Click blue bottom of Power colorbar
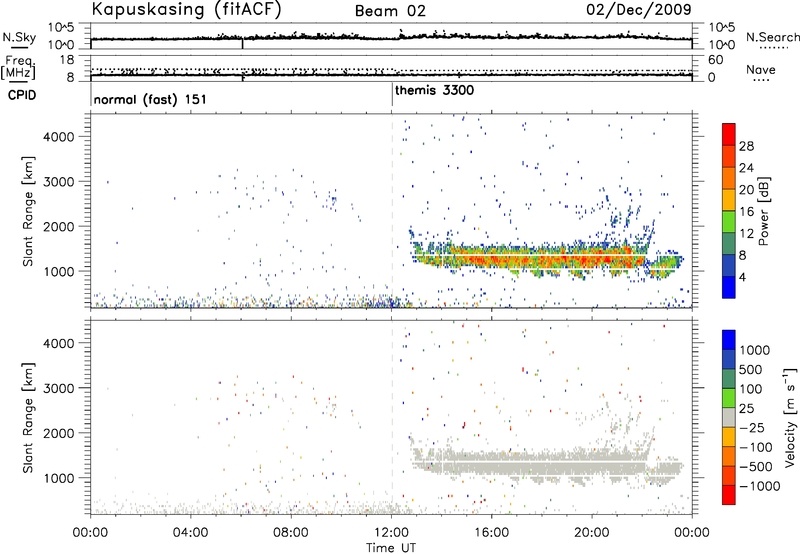This screenshot has height=554, width=800. pyautogui.click(x=729, y=287)
